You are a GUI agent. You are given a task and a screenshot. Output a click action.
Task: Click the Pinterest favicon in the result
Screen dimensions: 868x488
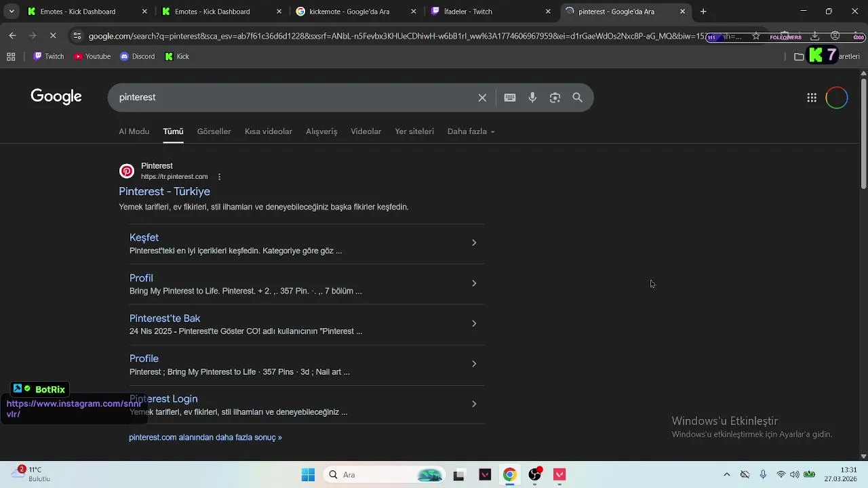[x=127, y=171]
